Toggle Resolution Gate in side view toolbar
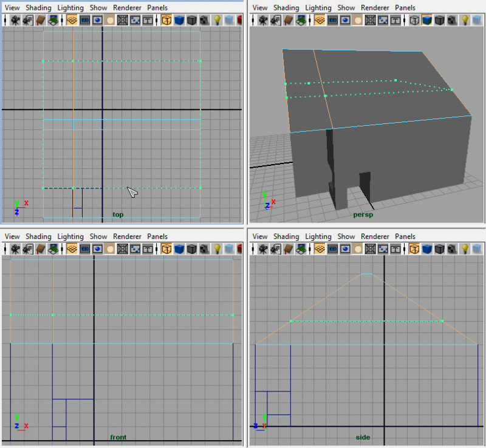Viewport: 486px width, 448px height. (345, 249)
